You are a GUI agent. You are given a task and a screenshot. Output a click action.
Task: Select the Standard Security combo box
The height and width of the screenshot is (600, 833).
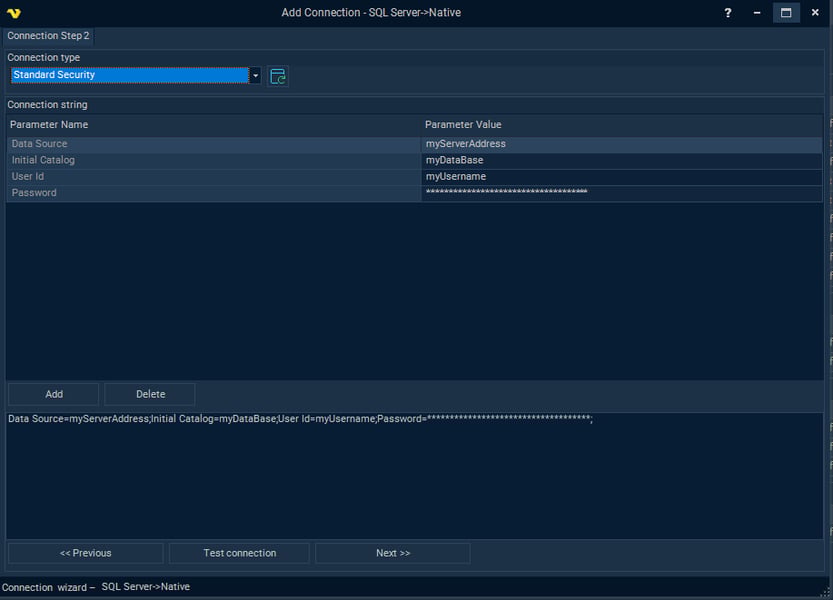click(130, 75)
